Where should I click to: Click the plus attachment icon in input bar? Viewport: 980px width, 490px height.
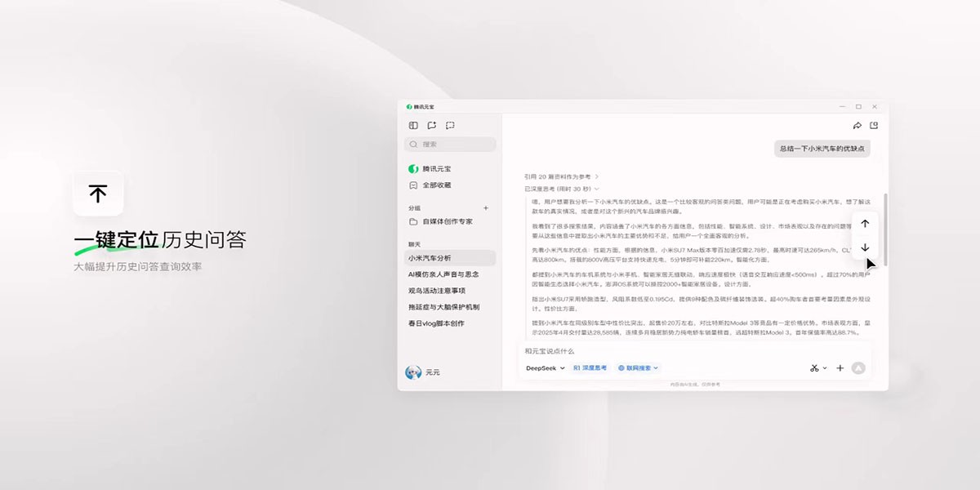pos(840,368)
